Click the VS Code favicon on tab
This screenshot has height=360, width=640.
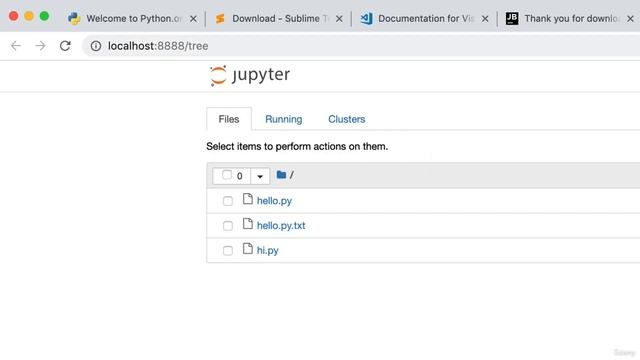(366, 18)
